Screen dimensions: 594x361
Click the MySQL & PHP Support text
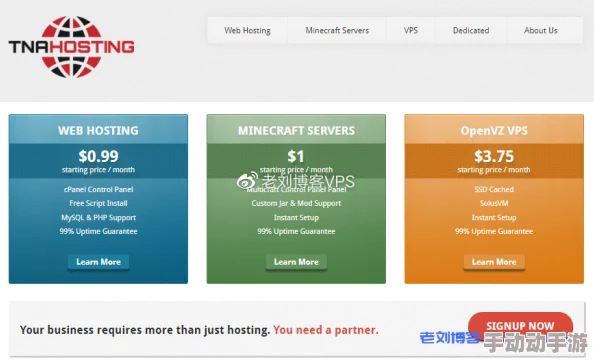click(98, 217)
